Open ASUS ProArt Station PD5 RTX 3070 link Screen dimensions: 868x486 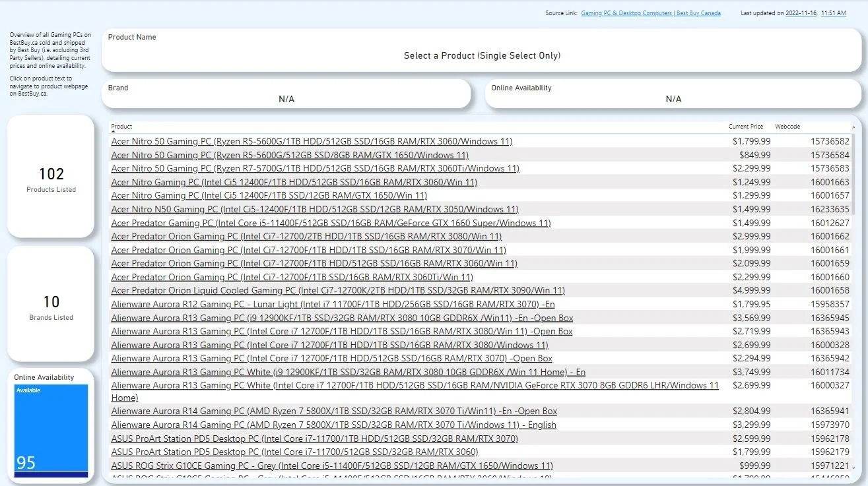coord(314,439)
